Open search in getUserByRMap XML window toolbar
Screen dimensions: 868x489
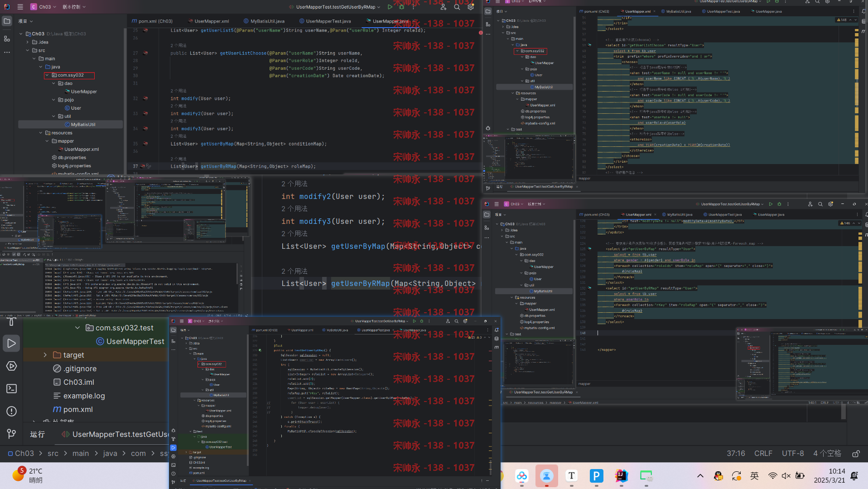[820, 204]
